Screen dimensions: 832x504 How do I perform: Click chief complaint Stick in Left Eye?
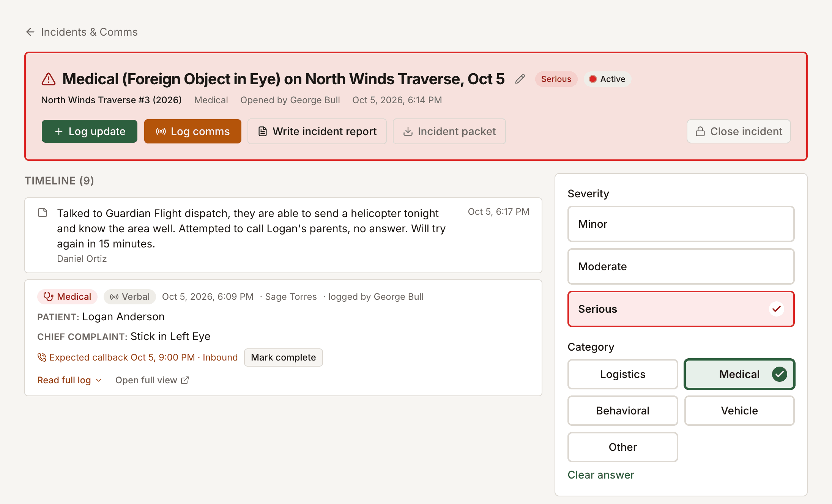pyautogui.click(x=170, y=337)
